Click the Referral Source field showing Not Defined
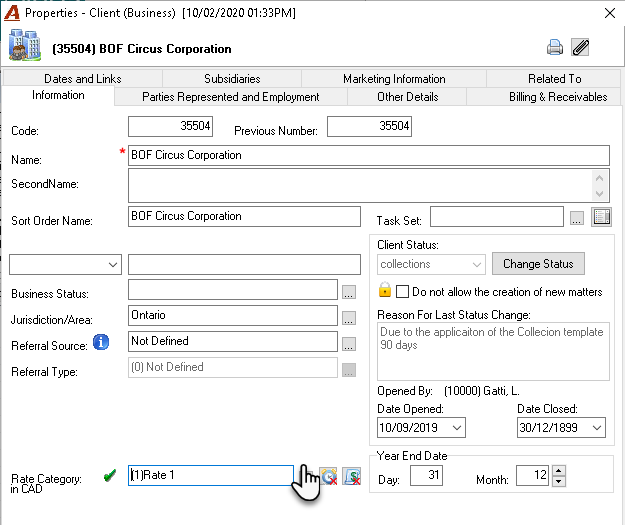Image resolution: width=625 pixels, height=525 pixels. click(x=233, y=341)
